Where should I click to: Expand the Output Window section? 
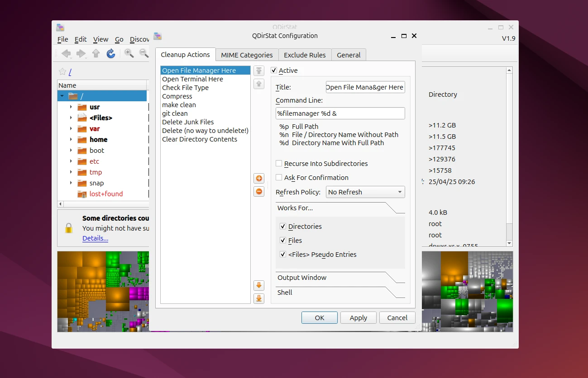340,278
